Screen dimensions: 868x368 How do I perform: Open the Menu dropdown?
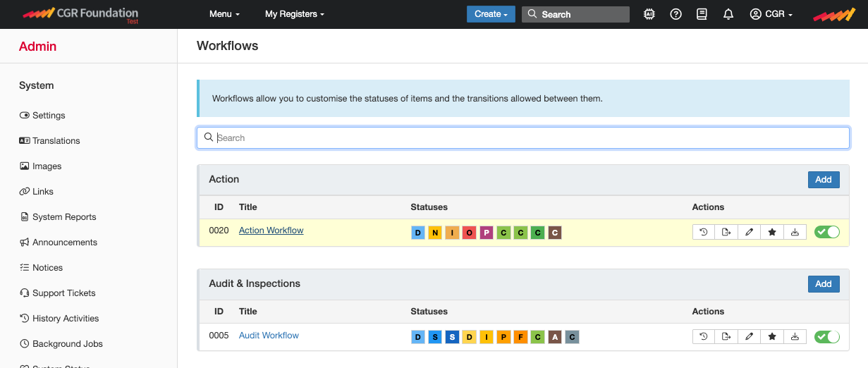tap(224, 14)
